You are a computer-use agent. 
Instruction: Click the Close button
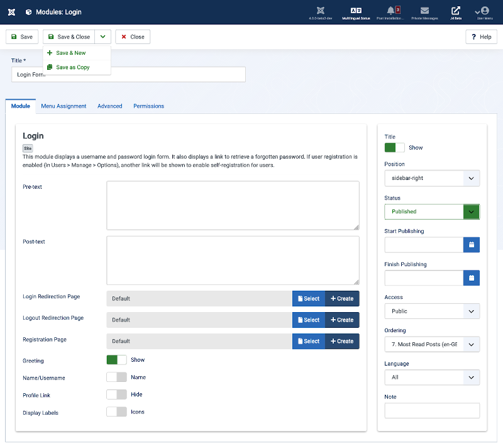coord(133,37)
